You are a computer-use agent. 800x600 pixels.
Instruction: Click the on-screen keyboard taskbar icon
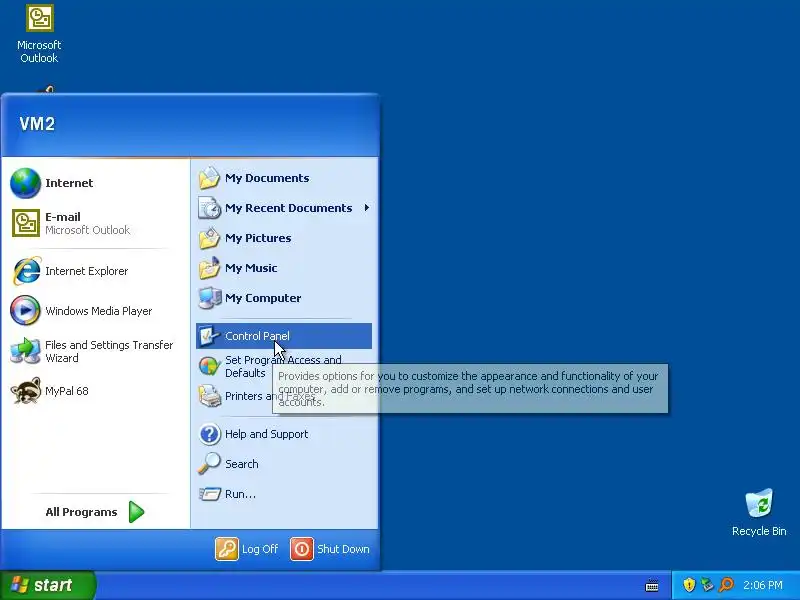(x=652, y=585)
